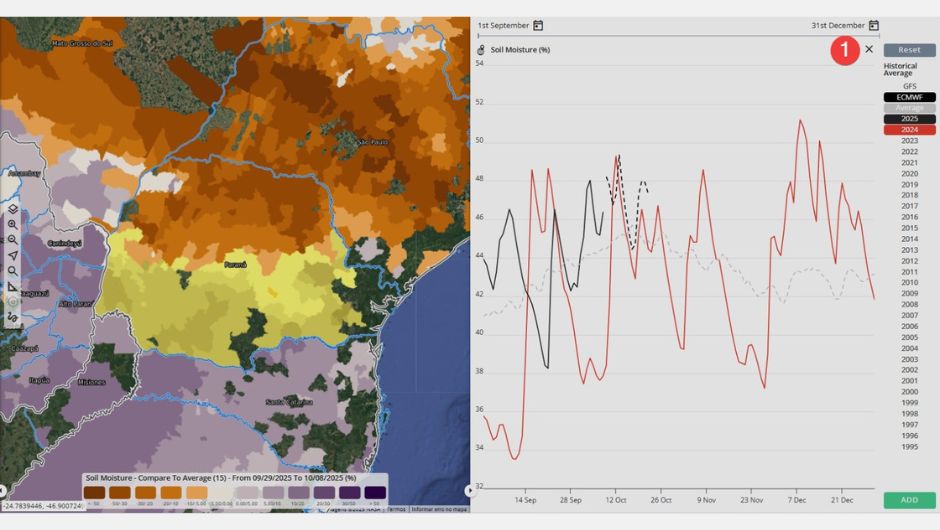
Task: Click the green ADD button
Action: [x=909, y=499]
